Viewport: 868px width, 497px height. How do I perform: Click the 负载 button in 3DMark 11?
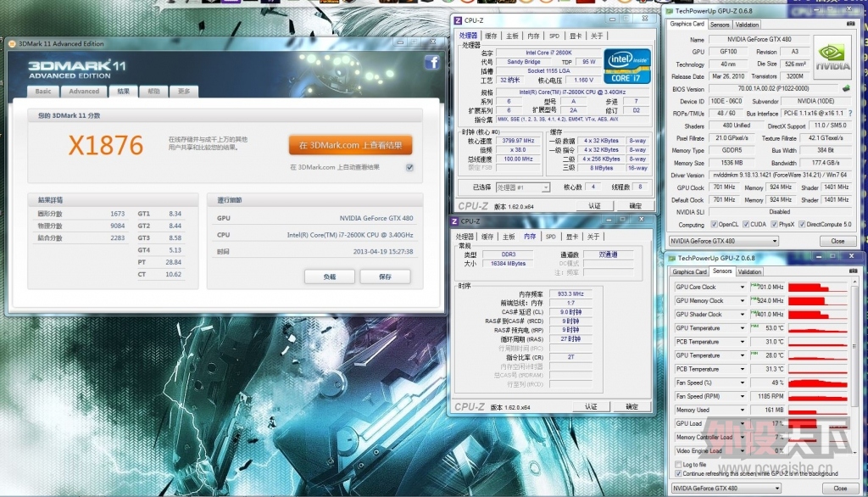coord(330,276)
